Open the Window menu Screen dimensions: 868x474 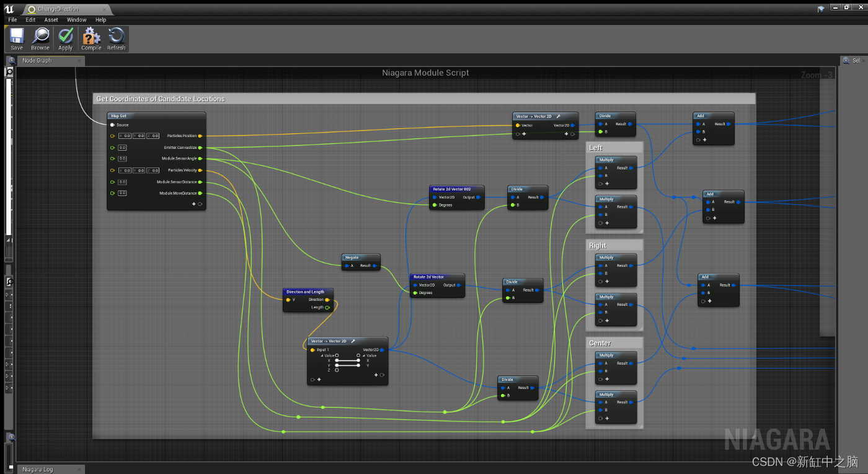[x=77, y=20]
